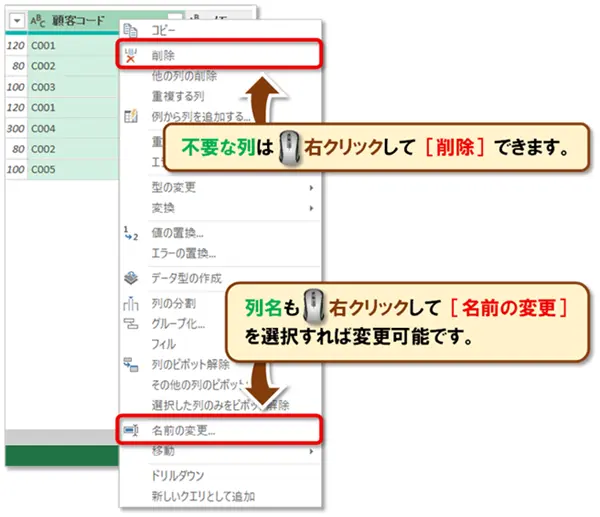This screenshot has width=600, height=517.
Task: Select 列の分割 menu item
Action: [174, 303]
